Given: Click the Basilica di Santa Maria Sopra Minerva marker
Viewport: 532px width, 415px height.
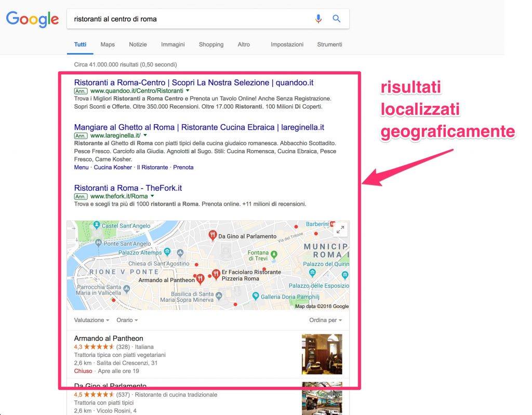Looking at the screenshot, I should pyautogui.click(x=219, y=296).
